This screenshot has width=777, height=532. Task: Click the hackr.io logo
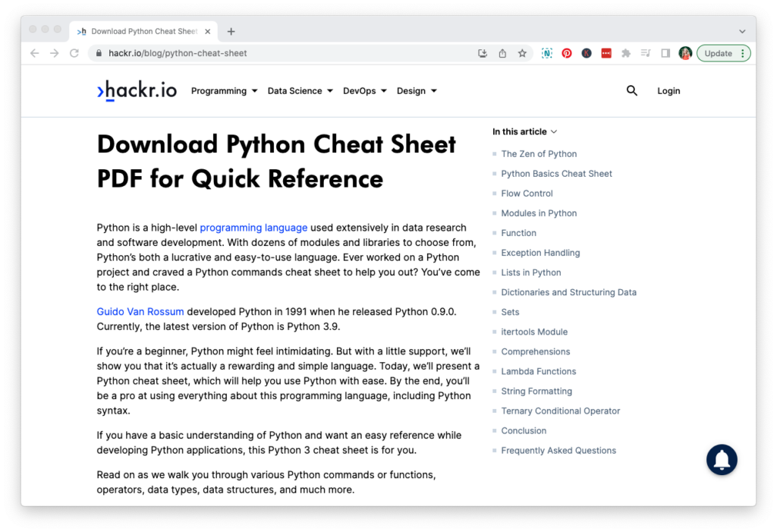point(137,90)
